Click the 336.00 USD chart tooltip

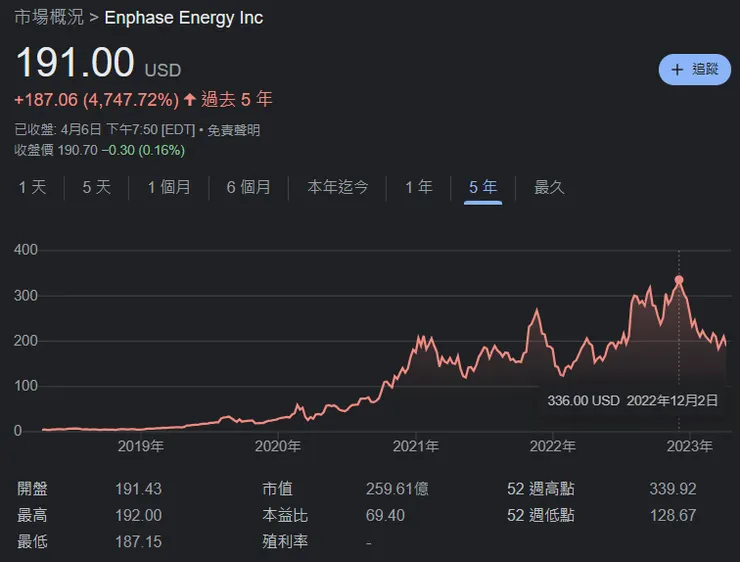(632, 401)
